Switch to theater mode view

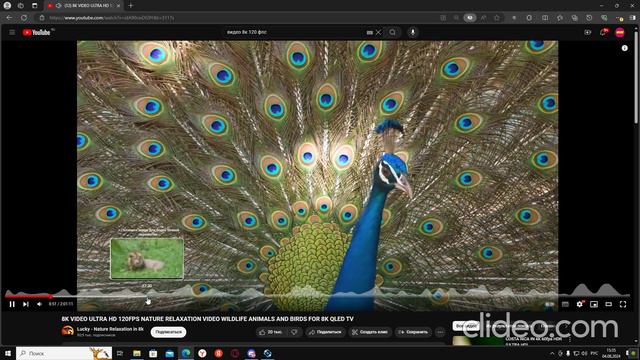coord(608,304)
